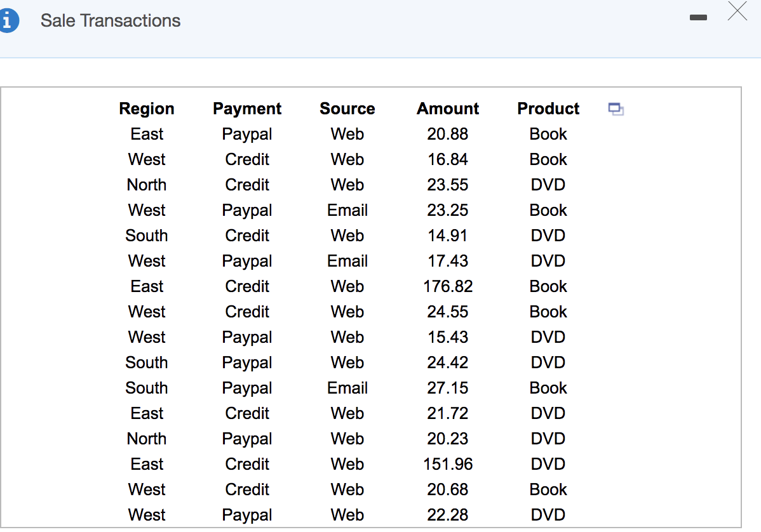Click amount 14.91

(x=447, y=235)
